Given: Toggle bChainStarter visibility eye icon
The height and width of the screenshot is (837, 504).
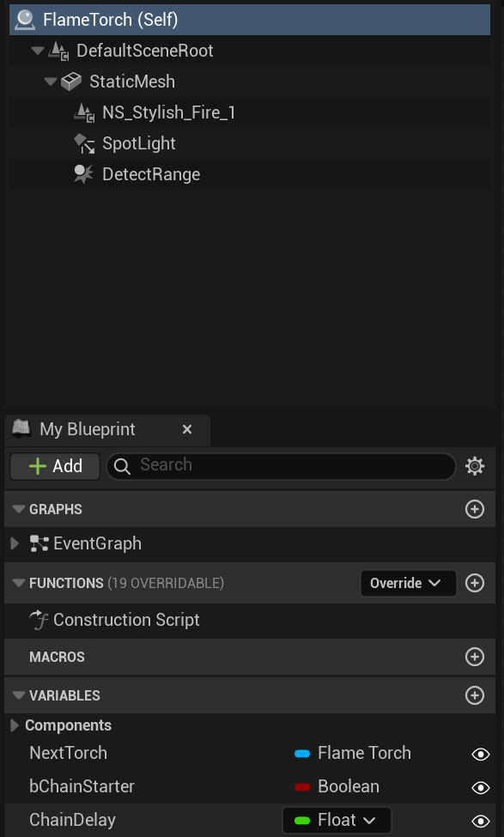Looking at the screenshot, I should pyautogui.click(x=481, y=787).
